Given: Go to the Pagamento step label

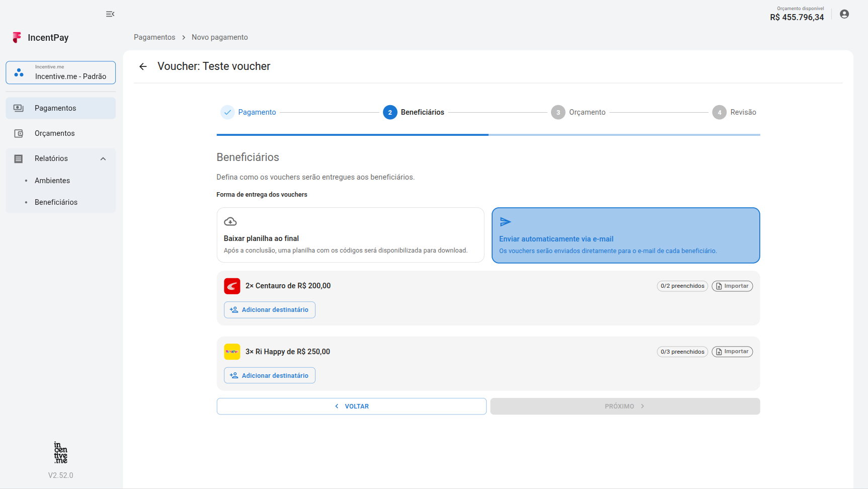Looking at the screenshot, I should tap(257, 112).
